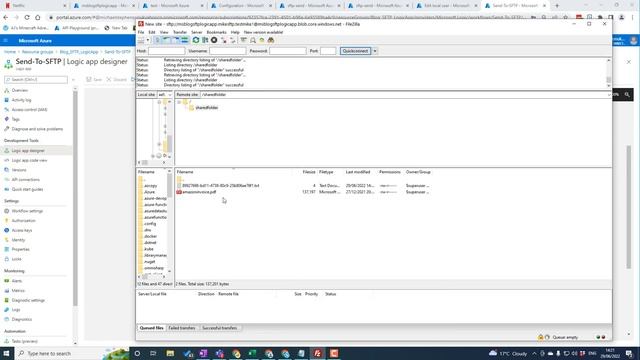Screen dimensions: 640x360
Task: Open FileZilla Site Manager icon
Action: [141, 40]
